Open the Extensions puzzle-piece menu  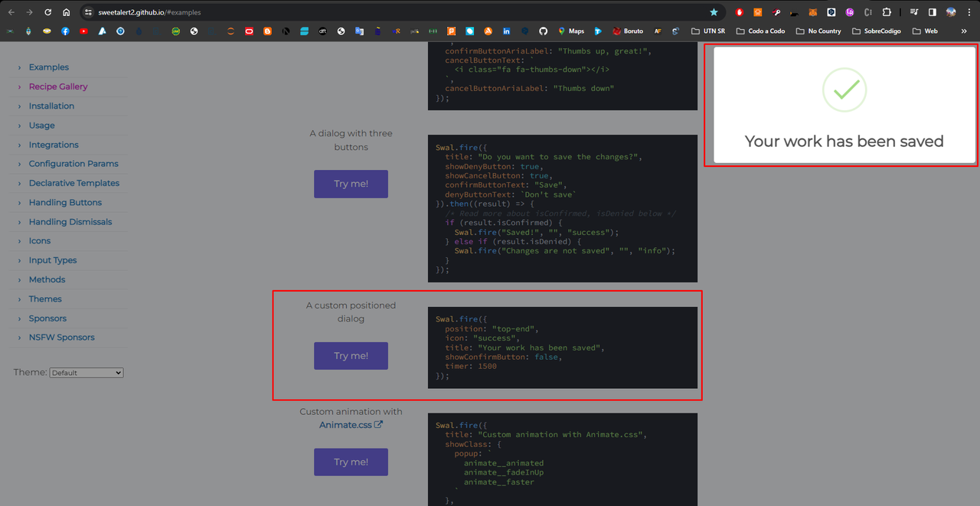click(887, 12)
